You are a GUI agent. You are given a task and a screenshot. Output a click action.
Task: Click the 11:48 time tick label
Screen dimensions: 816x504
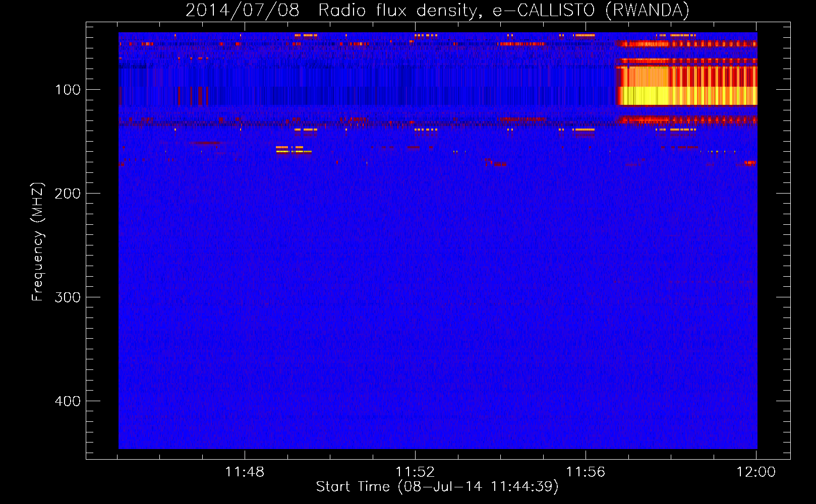[x=245, y=472]
